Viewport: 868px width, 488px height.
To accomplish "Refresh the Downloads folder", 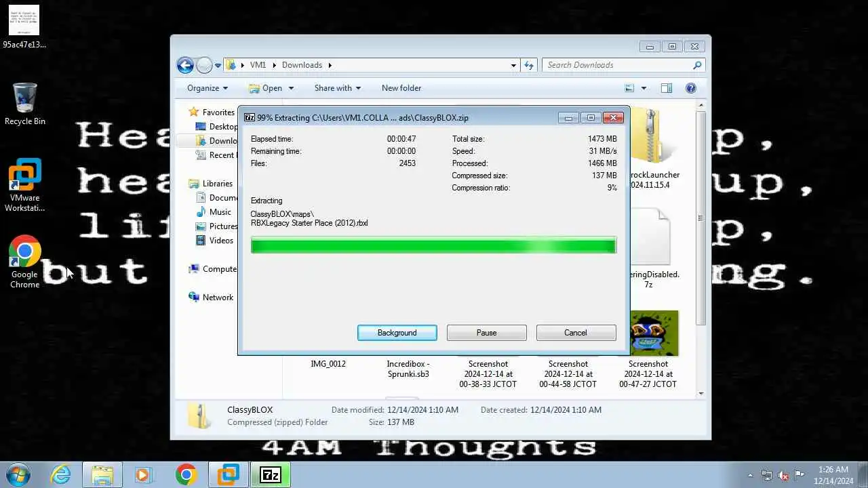I will pos(530,65).
